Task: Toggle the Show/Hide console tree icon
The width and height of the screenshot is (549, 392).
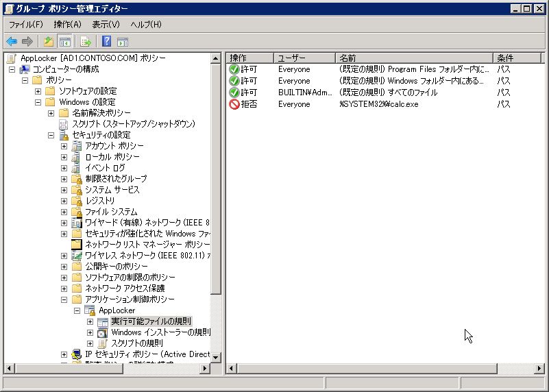Action: point(65,42)
